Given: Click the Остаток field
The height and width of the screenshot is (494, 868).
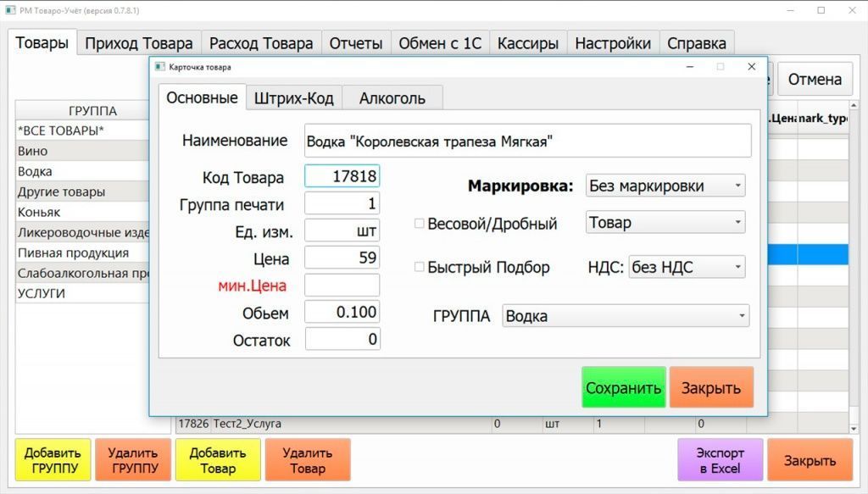Looking at the screenshot, I should pyautogui.click(x=342, y=339).
